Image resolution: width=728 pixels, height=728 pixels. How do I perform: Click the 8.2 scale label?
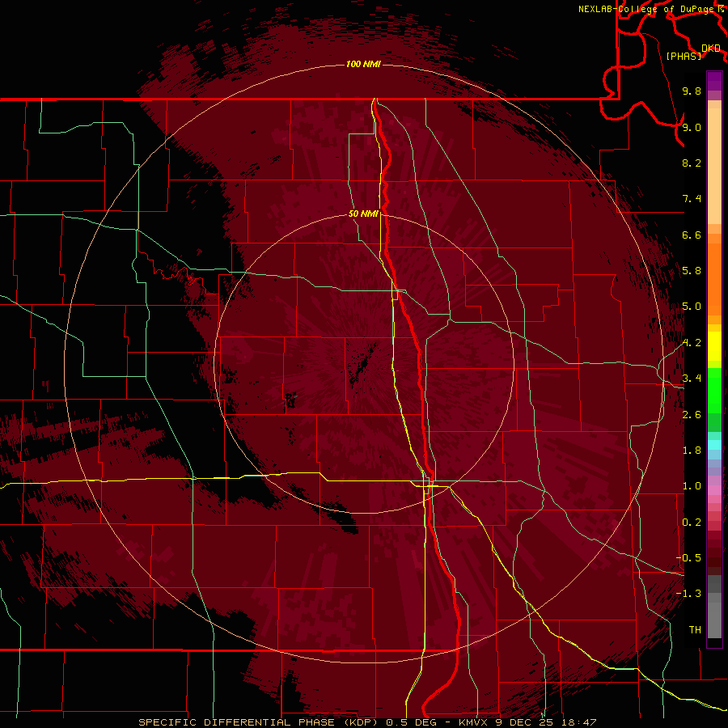(692, 163)
